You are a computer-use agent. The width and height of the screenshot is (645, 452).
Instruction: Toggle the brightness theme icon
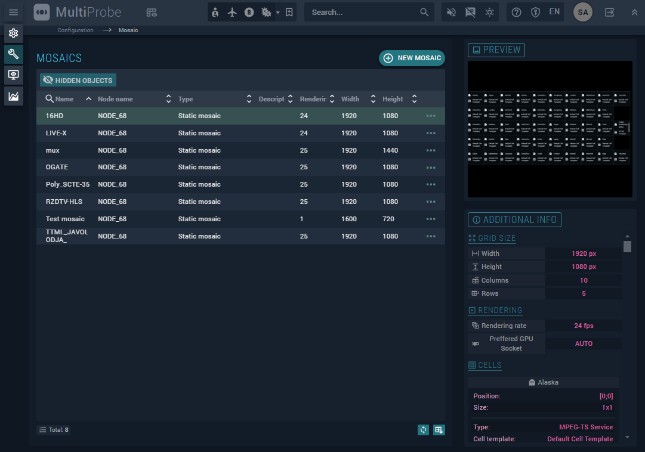pos(488,12)
